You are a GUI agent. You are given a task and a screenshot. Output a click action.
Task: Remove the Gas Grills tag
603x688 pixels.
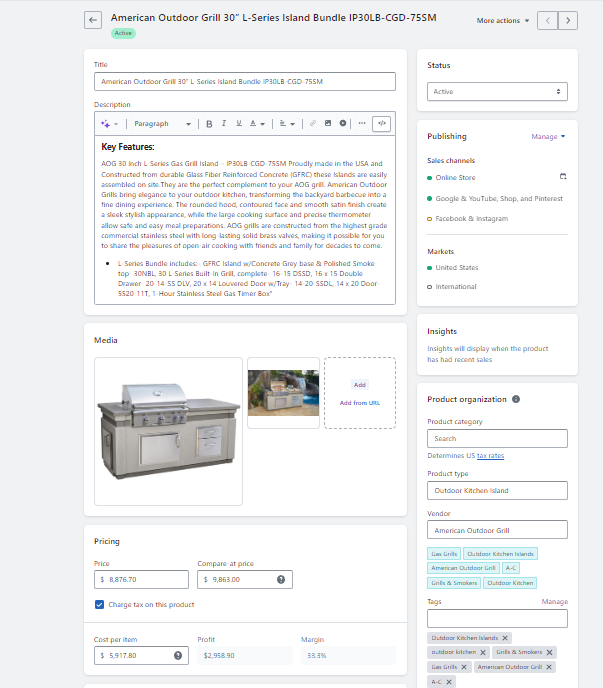click(x=464, y=667)
